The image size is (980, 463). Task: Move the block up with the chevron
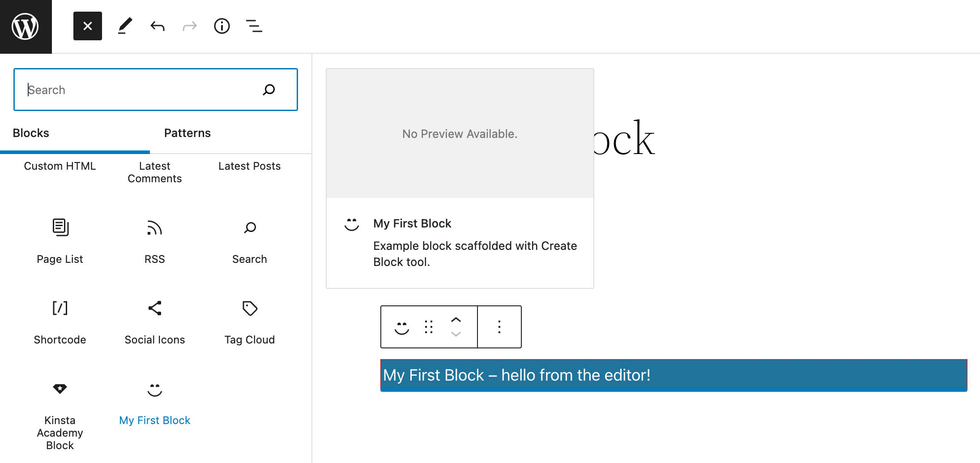(456, 319)
